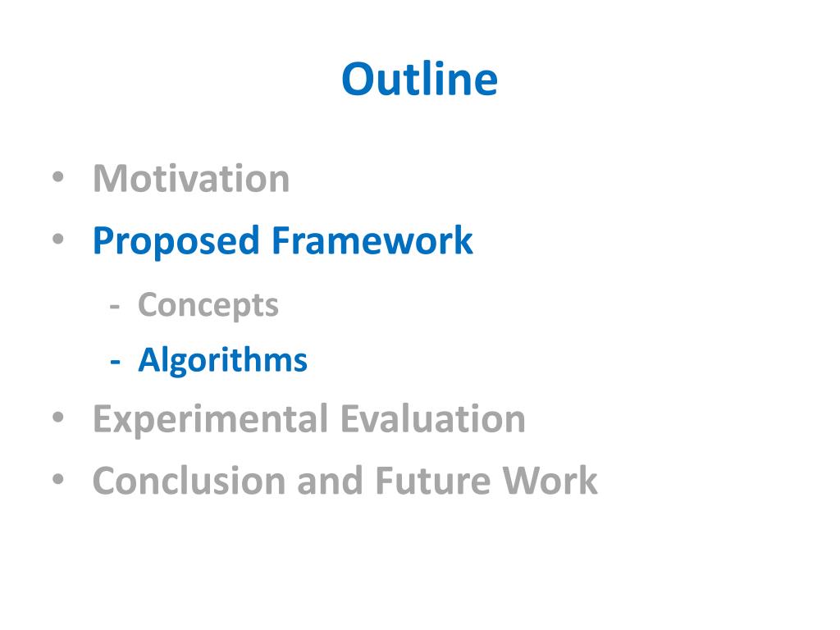This screenshot has height=630, width=840.
Task: Click the word Work in last bullet
Action: click(550, 481)
